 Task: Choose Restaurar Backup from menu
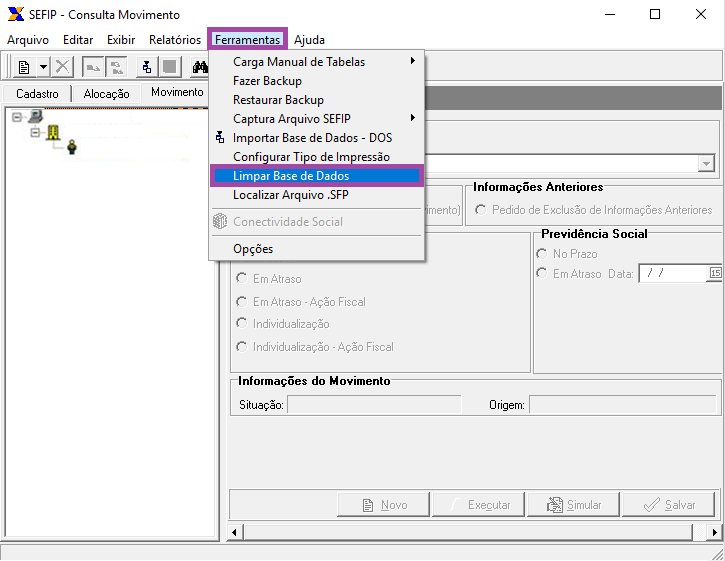[x=316, y=99]
